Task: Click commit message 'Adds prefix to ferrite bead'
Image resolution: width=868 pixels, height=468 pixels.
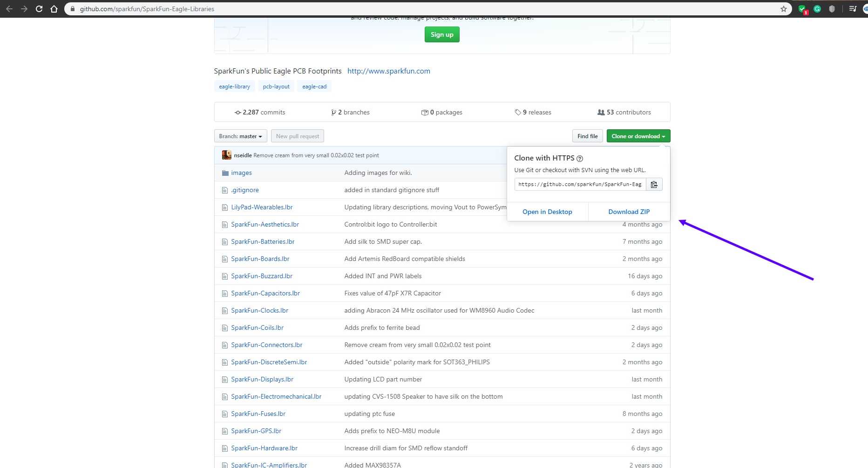Action: pyautogui.click(x=382, y=328)
